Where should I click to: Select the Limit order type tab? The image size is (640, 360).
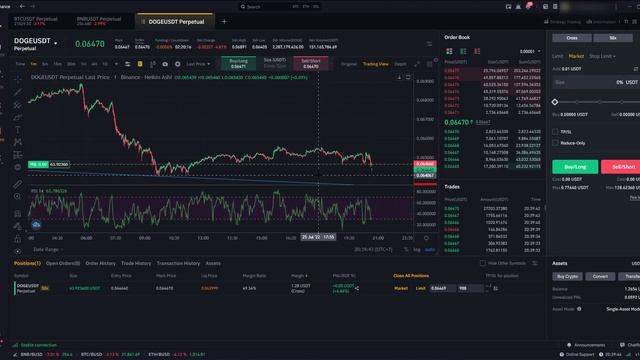(x=558, y=56)
